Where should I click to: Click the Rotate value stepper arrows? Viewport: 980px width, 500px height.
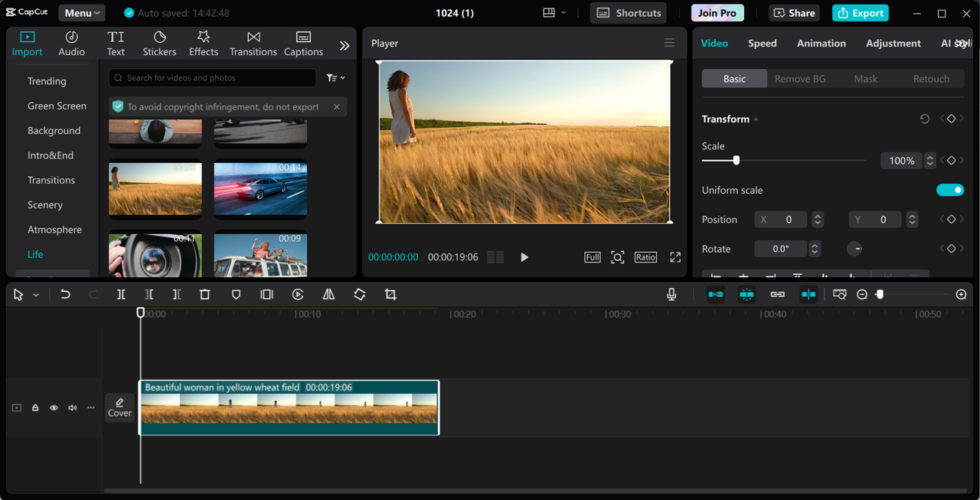click(x=815, y=249)
